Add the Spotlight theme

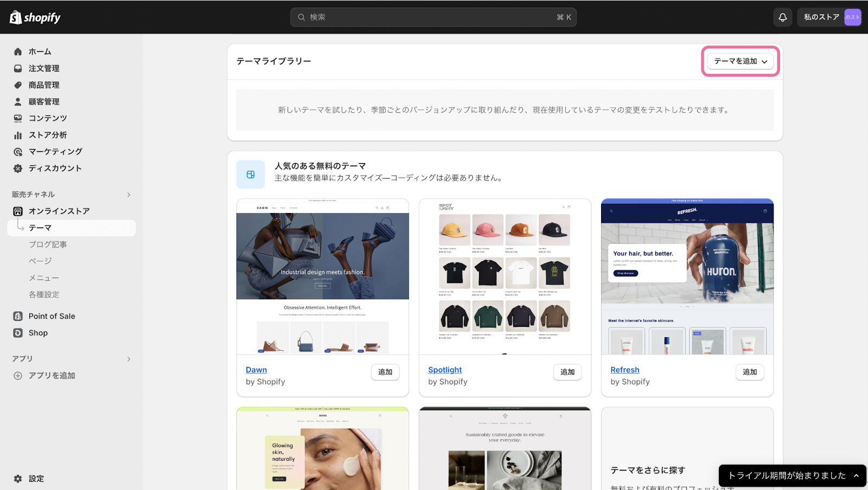point(567,372)
